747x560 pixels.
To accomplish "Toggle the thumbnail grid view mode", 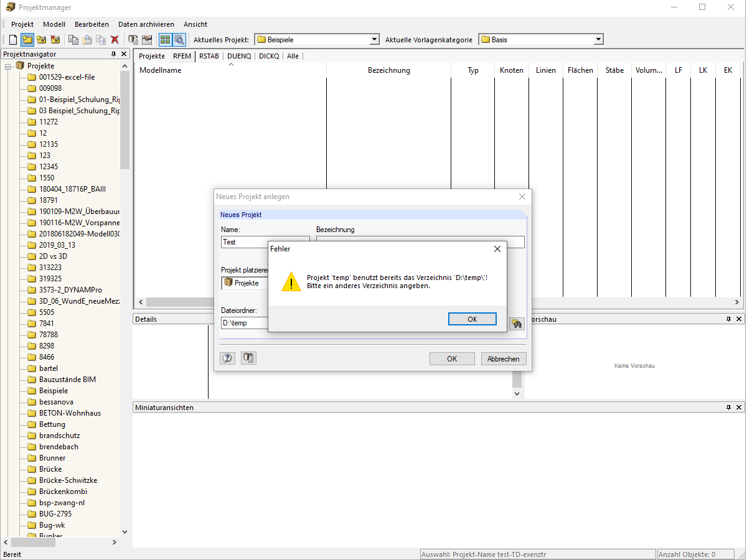I will (165, 39).
